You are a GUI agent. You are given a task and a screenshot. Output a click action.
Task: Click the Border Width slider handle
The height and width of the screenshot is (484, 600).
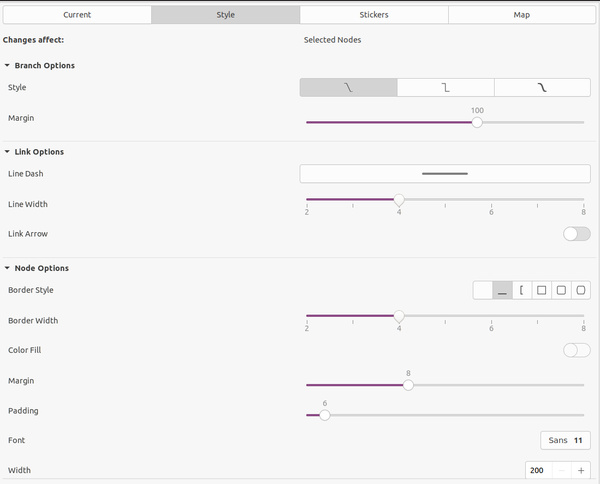pyautogui.click(x=399, y=316)
